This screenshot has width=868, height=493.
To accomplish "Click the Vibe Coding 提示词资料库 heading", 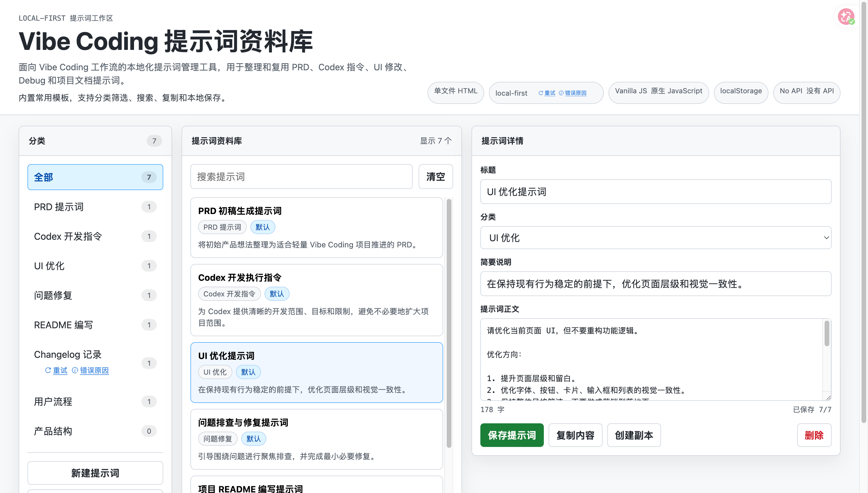I will tap(166, 42).
